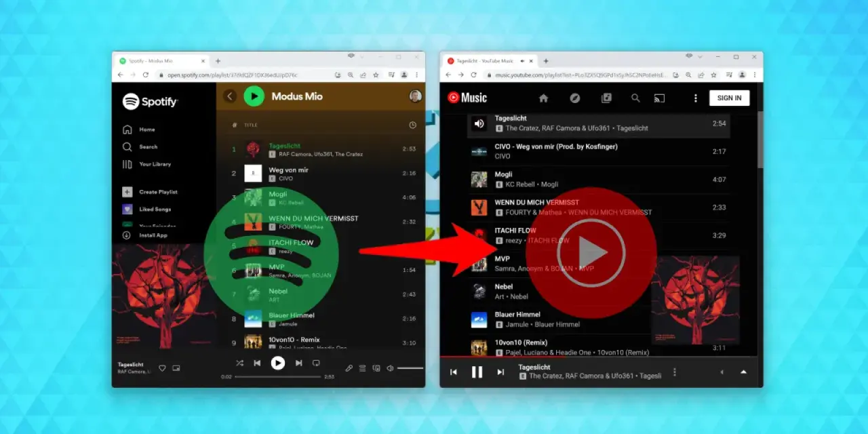Click the KC Rebell artist link
Viewport: 868px width, 434px height.
click(519, 184)
